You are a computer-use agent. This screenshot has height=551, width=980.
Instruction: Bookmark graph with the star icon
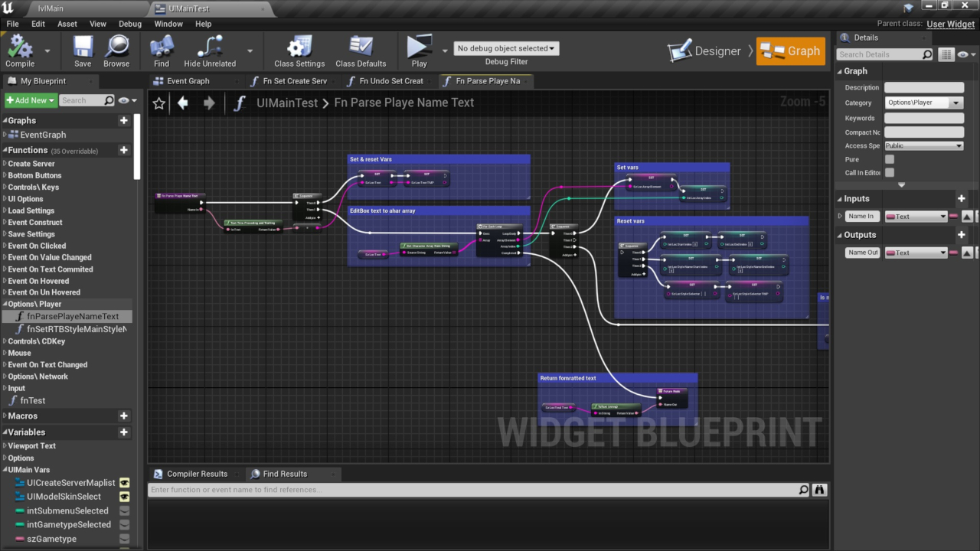click(x=158, y=103)
